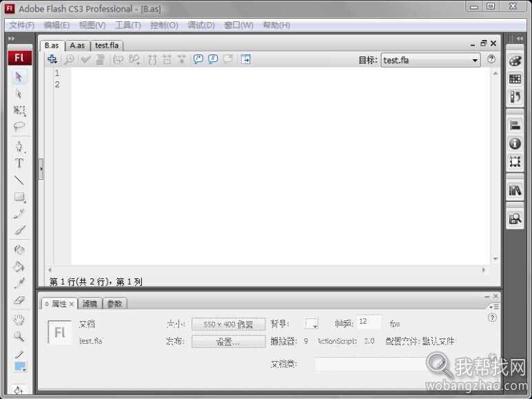Select the Brush tool
The height and width of the screenshot is (399, 532).
pyautogui.click(x=19, y=230)
